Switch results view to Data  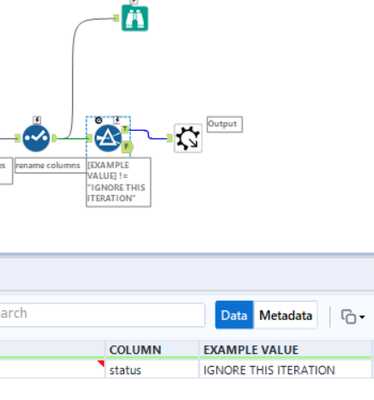234,315
